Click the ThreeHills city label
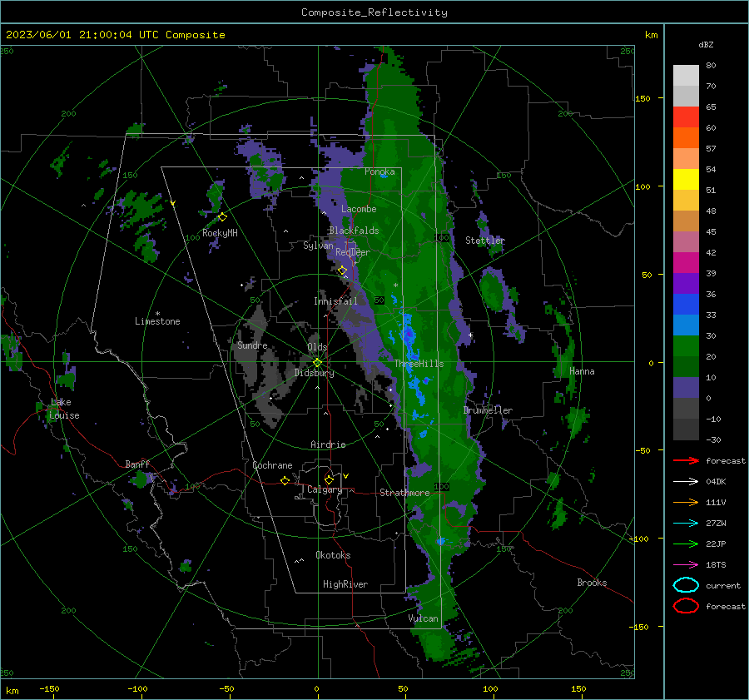The image size is (749, 700). pos(419,364)
